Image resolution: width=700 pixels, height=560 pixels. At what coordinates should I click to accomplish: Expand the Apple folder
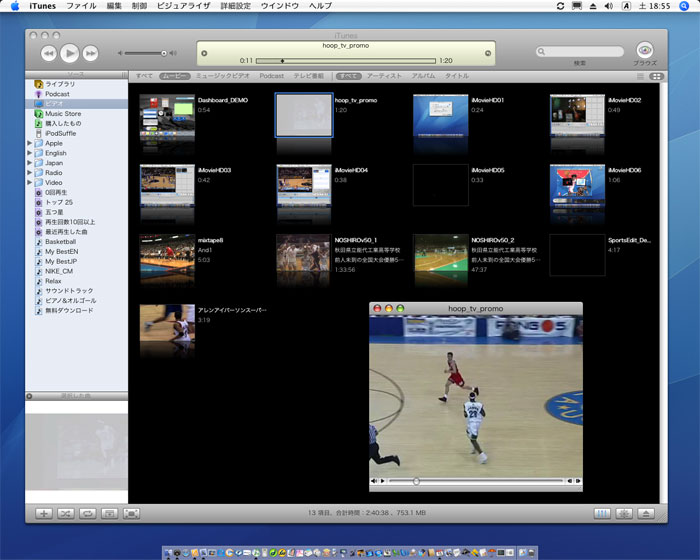tap(29, 143)
